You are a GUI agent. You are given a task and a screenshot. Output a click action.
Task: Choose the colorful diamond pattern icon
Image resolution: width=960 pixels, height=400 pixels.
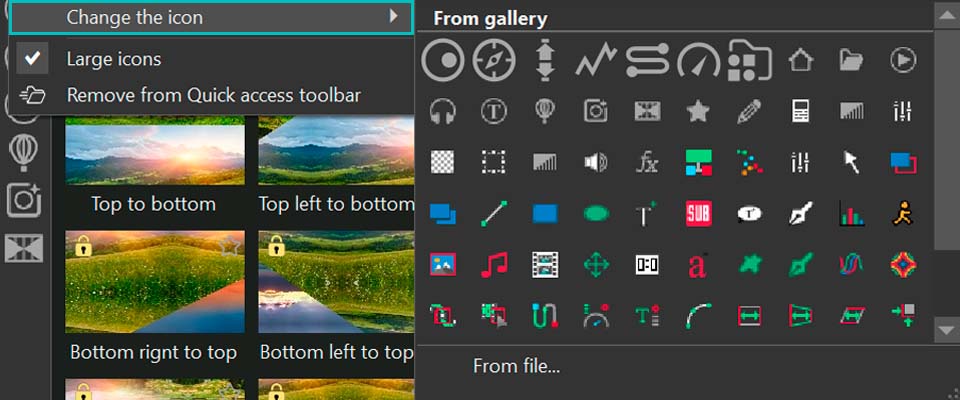903,265
